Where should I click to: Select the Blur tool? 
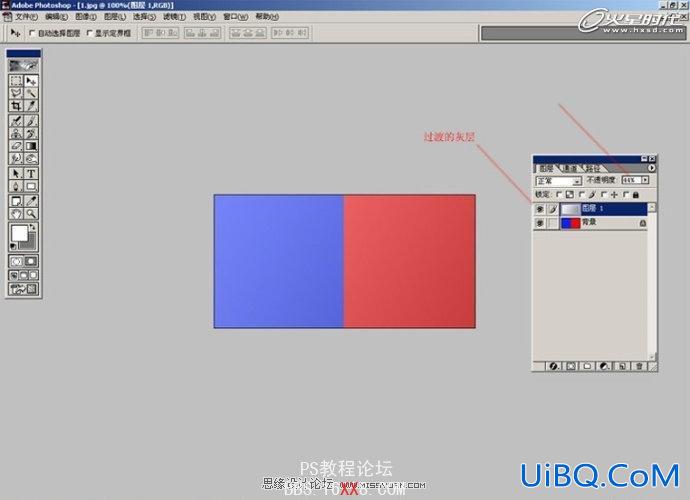coord(16,158)
